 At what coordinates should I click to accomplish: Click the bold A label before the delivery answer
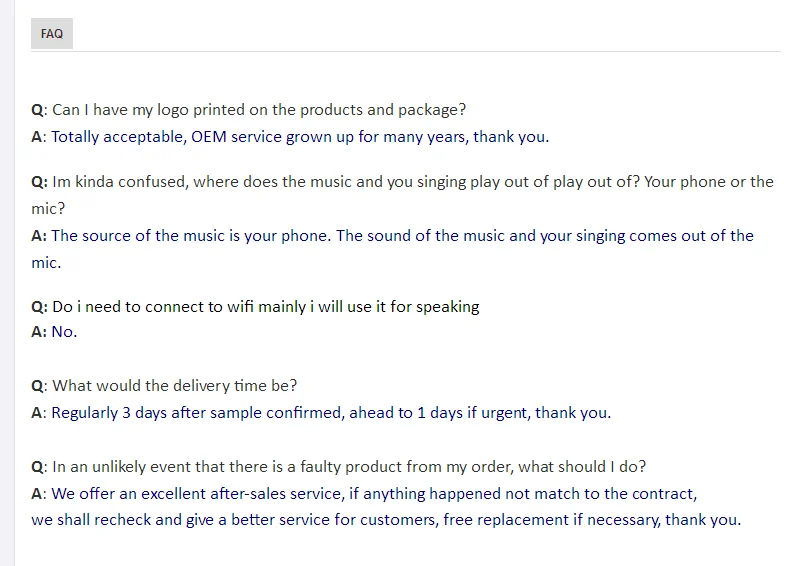(37, 412)
